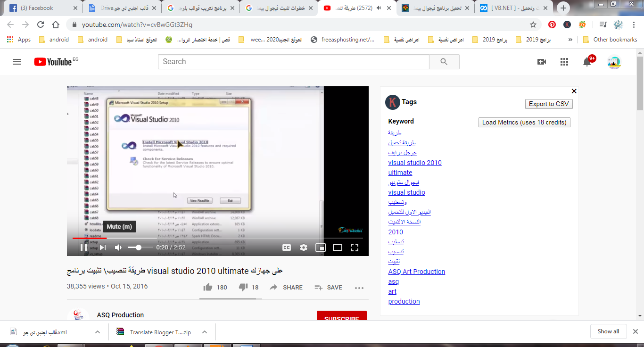Expand hidden bookmarks chevron
The image size is (644, 347).
570,40
